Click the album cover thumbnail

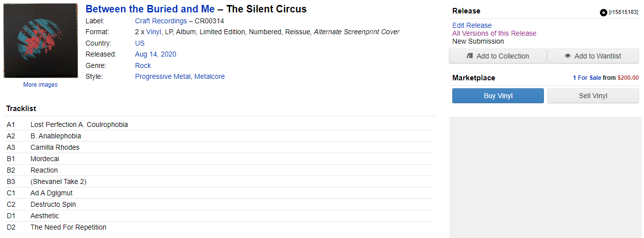41,41
